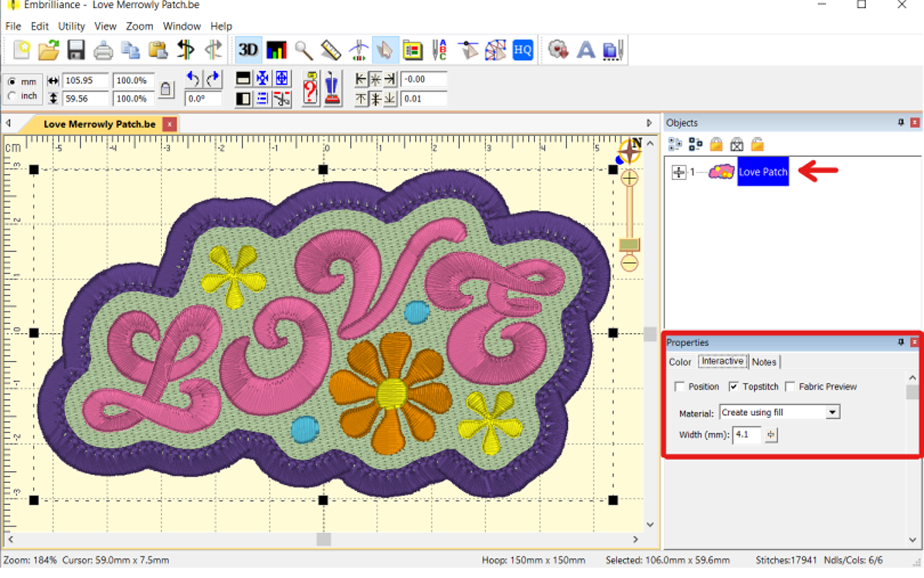Open the Utility menu

[70, 26]
